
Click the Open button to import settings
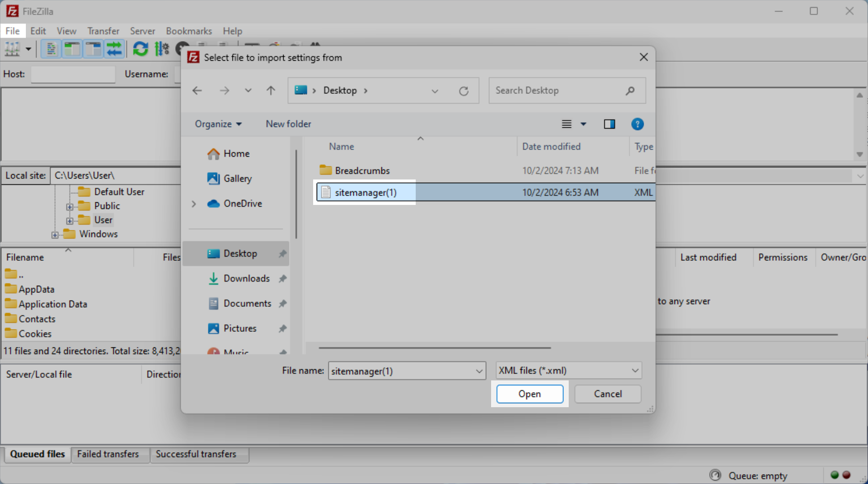[x=529, y=394]
